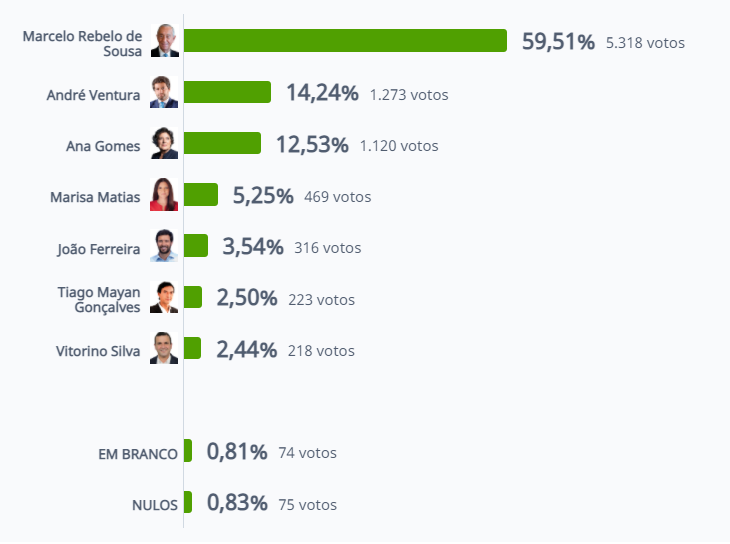Image resolution: width=730 pixels, height=544 pixels.
Task: Click André Ventura's portrait photo
Action: pos(164,92)
